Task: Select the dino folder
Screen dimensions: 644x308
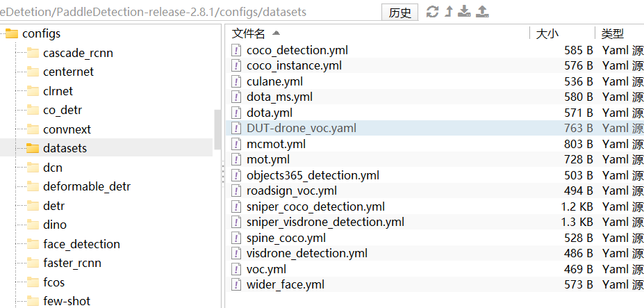Action: click(55, 225)
